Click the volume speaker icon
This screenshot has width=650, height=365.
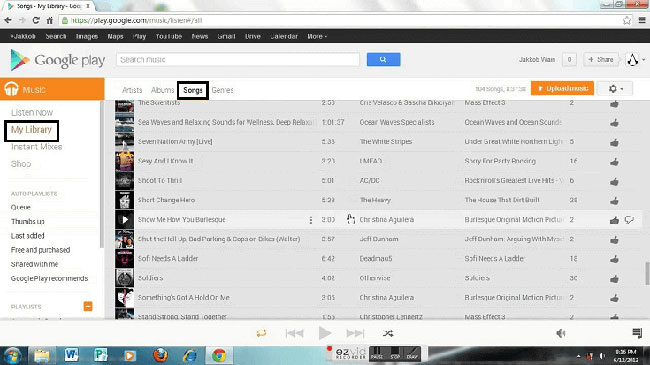[560, 333]
